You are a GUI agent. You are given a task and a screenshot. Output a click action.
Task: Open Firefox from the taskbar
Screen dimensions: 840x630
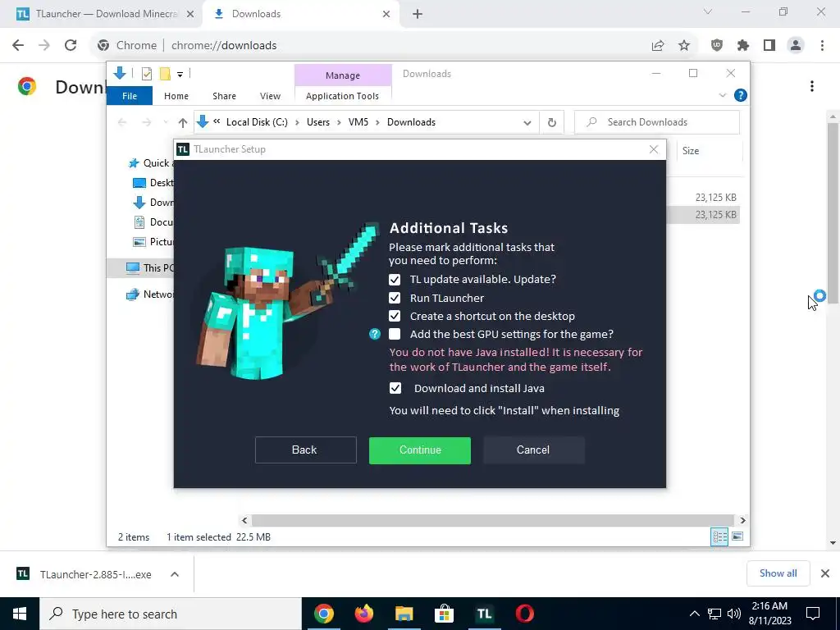(363, 614)
